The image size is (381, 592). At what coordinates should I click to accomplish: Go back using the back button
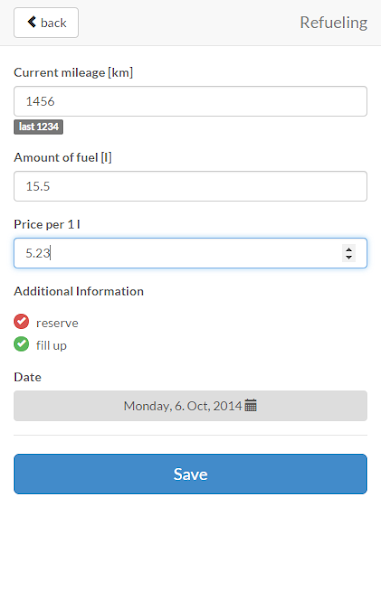click(x=46, y=22)
